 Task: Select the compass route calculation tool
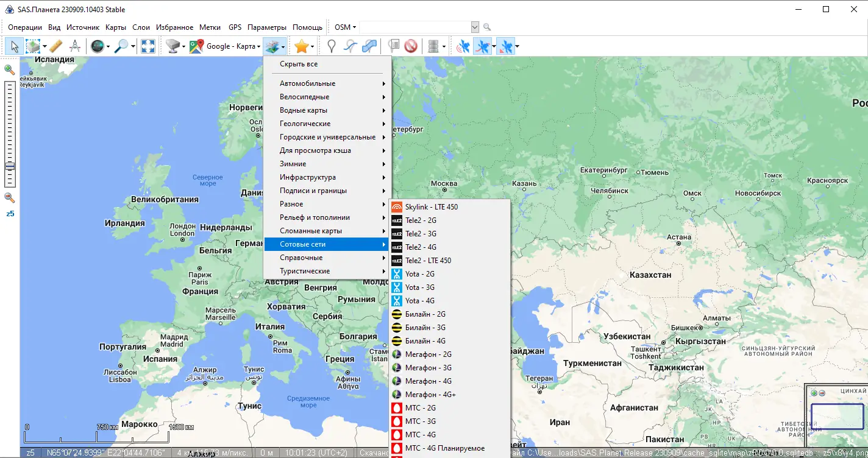(x=75, y=46)
